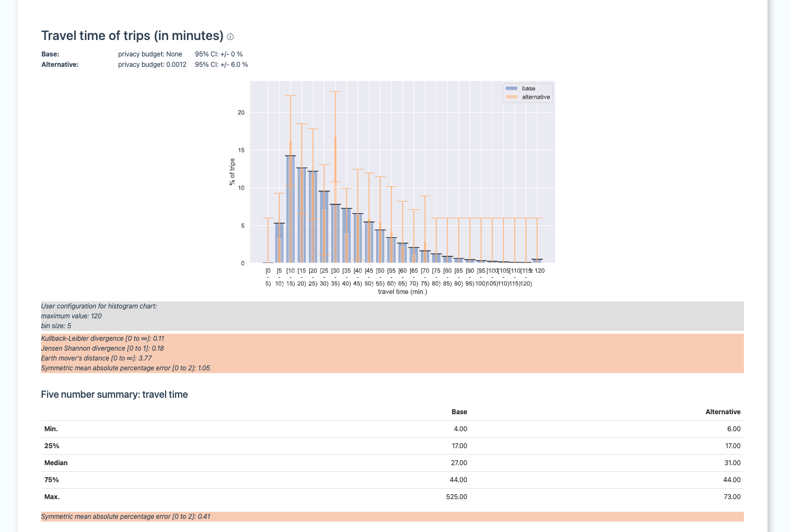790x532 pixels.
Task: Click the info icon beside the travel time title
Action: click(230, 37)
